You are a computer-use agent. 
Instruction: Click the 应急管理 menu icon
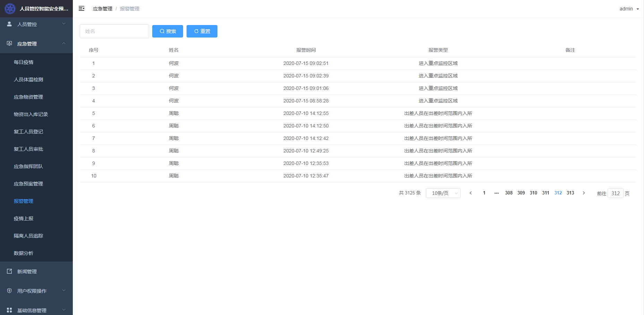click(x=9, y=43)
